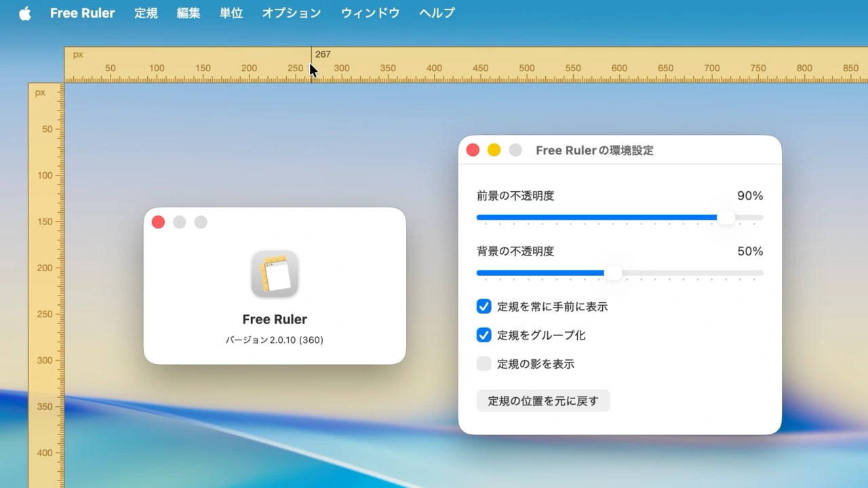This screenshot has height=488, width=868.
Task: Click the 前景の不透明度 slider knob
Action: [x=726, y=218]
